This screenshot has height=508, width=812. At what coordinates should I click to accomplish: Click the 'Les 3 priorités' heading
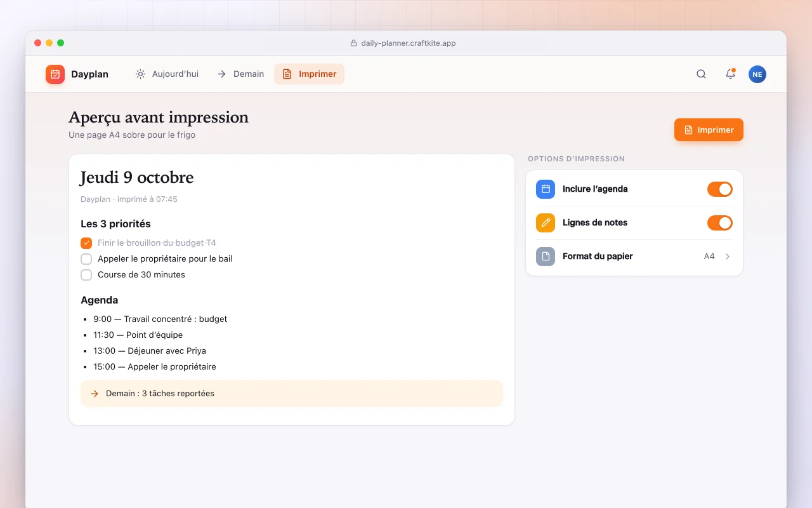(x=115, y=224)
